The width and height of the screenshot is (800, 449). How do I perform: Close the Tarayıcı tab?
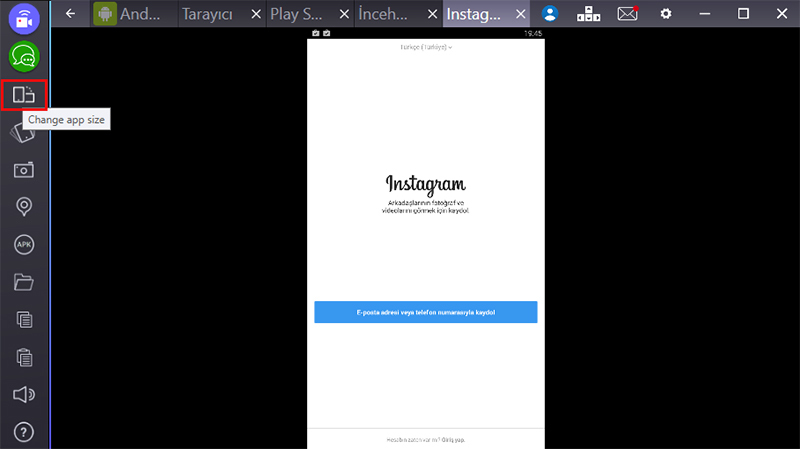(x=256, y=14)
